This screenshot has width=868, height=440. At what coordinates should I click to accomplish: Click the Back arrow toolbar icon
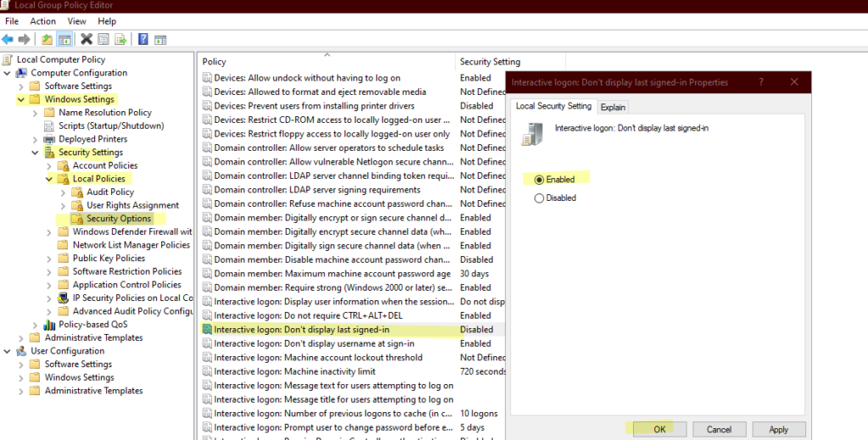point(8,39)
